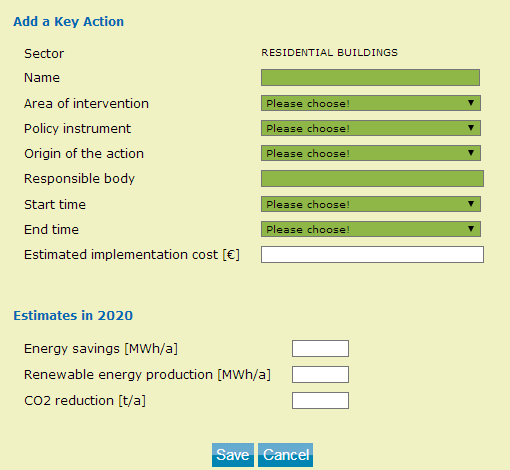Viewport: 510px width, 470px height.
Task: Cancel adding the key action
Action: 285,455
